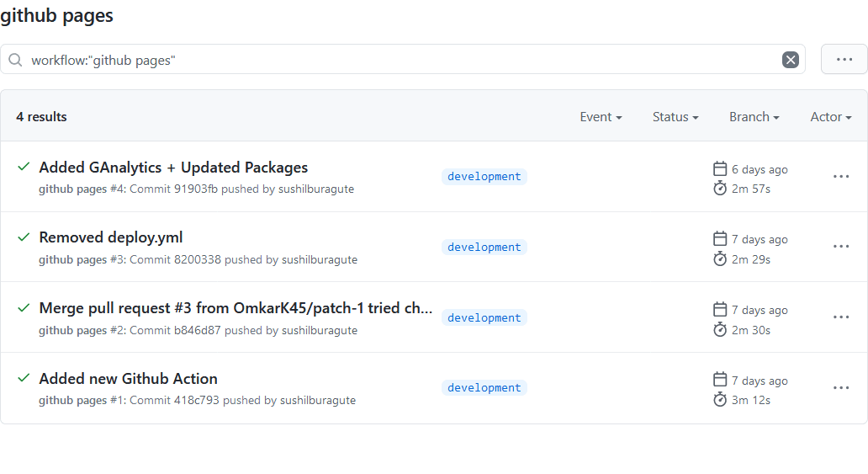Click the calendar icon in Removed deploy.yml row
Image resolution: width=868 pixels, height=474 pixels.
[x=720, y=238]
